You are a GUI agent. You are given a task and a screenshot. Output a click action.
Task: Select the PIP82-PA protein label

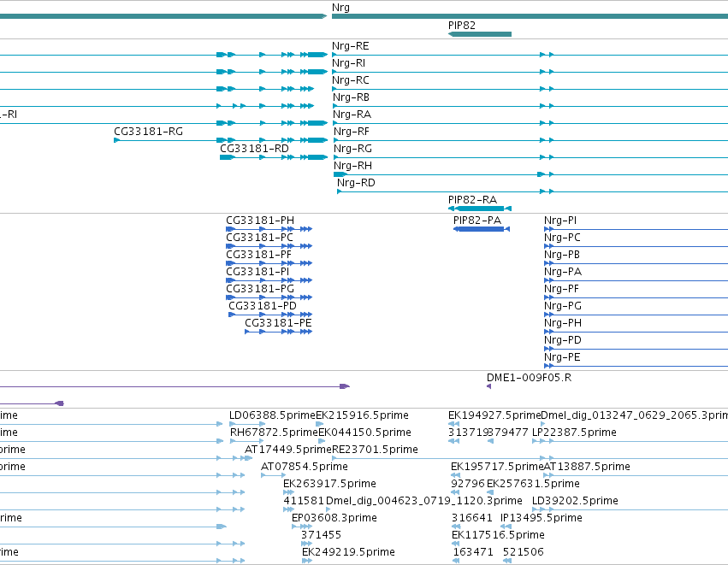pos(477,221)
